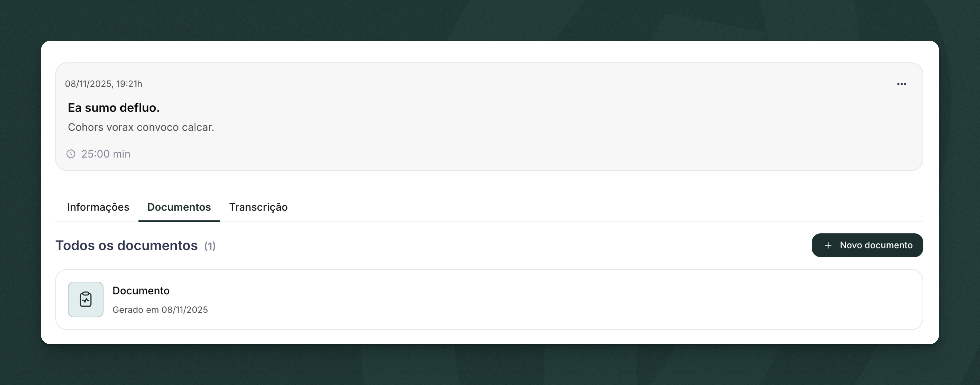Select the Documentos tab
This screenshot has width=980, height=385.
(x=179, y=207)
